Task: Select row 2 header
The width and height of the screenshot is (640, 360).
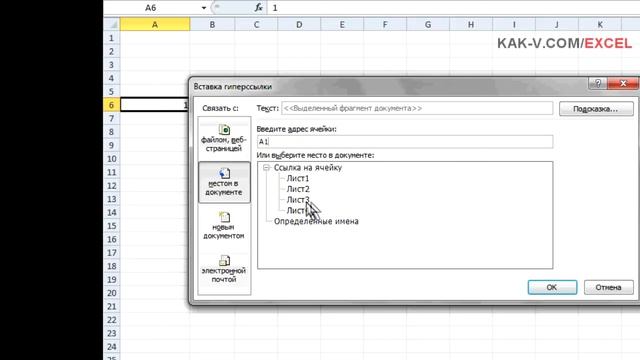Action: (112, 51)
